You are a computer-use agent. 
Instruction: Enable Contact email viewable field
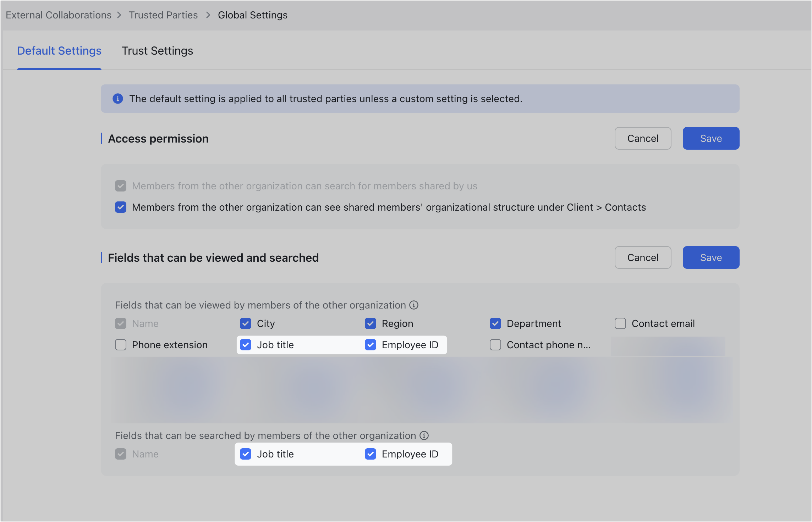tap(620, 323)
